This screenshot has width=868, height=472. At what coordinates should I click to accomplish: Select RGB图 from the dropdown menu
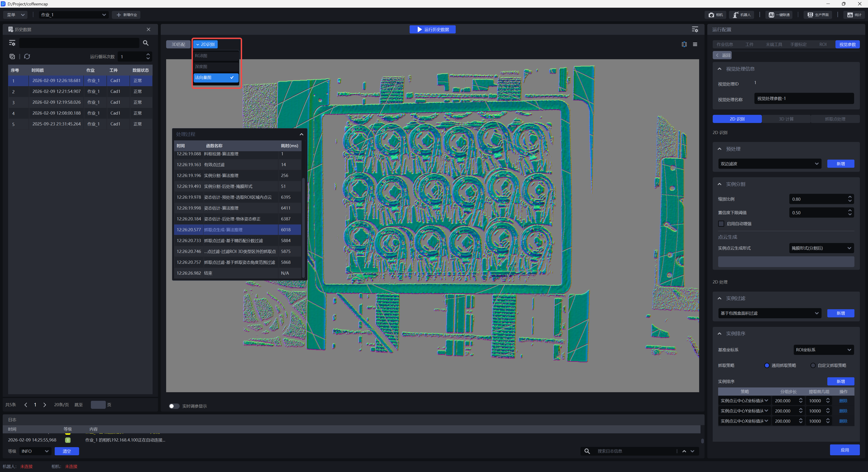216,56
